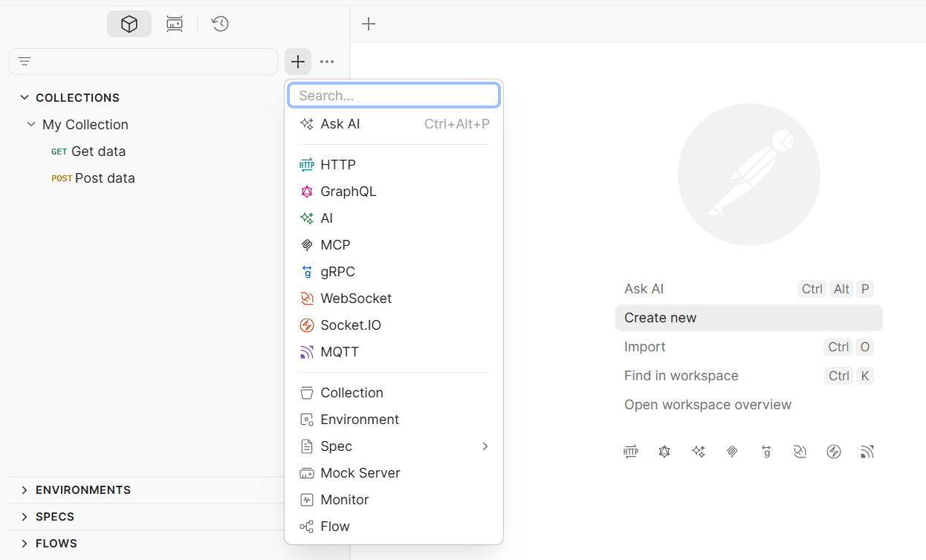Choose Monitor in the create menu
926x560 pixels.
click(x=394, y=500)
